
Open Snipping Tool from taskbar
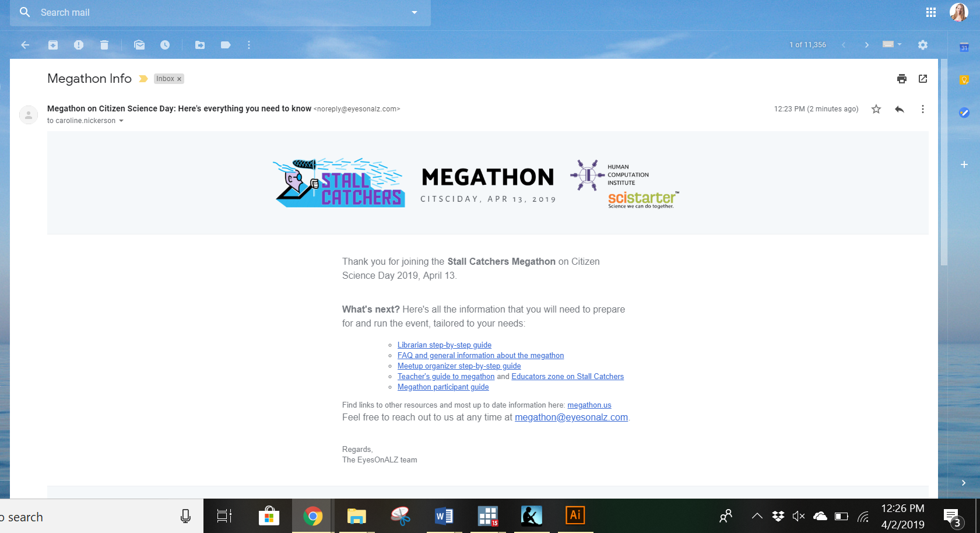pos(401,516)
